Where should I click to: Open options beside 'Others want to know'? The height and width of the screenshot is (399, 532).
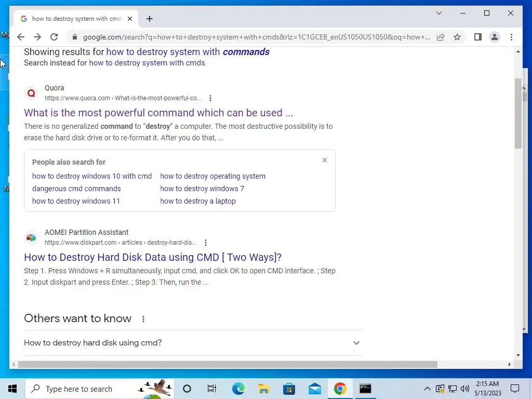pos(143,319)
